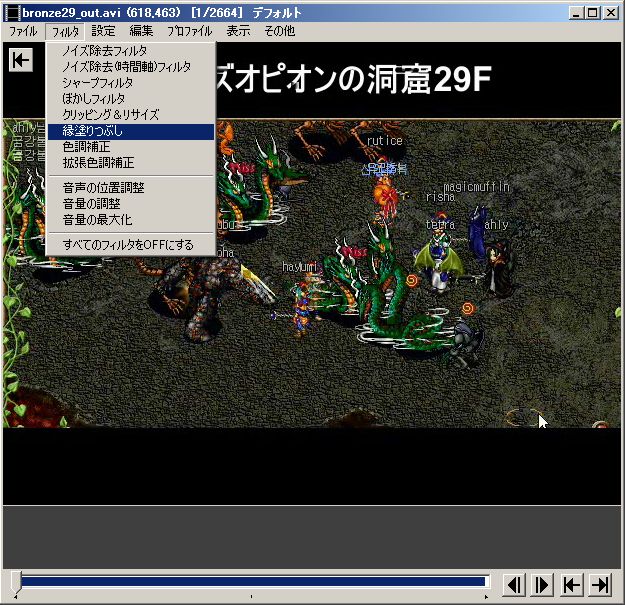Select クリッピング&リサイズ menu entry
This screenshot has width=625, height=605.
pos(131,115)
